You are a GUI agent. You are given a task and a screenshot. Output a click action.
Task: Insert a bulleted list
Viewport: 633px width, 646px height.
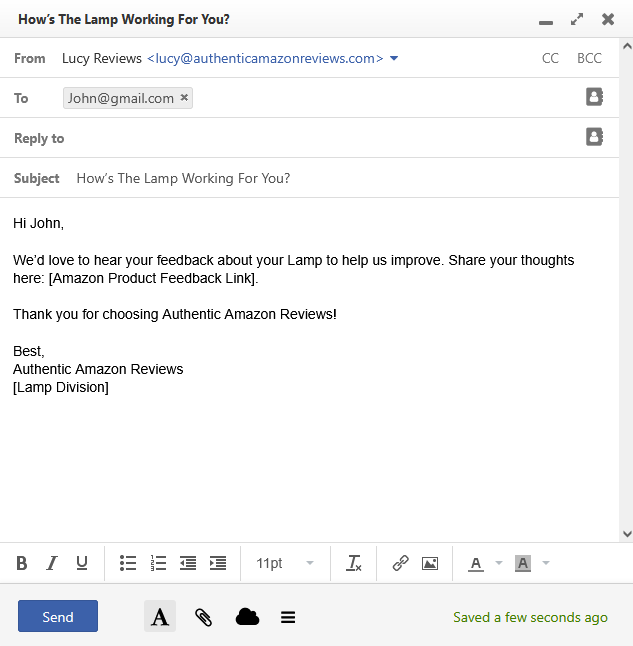click(x=128, y=563)
